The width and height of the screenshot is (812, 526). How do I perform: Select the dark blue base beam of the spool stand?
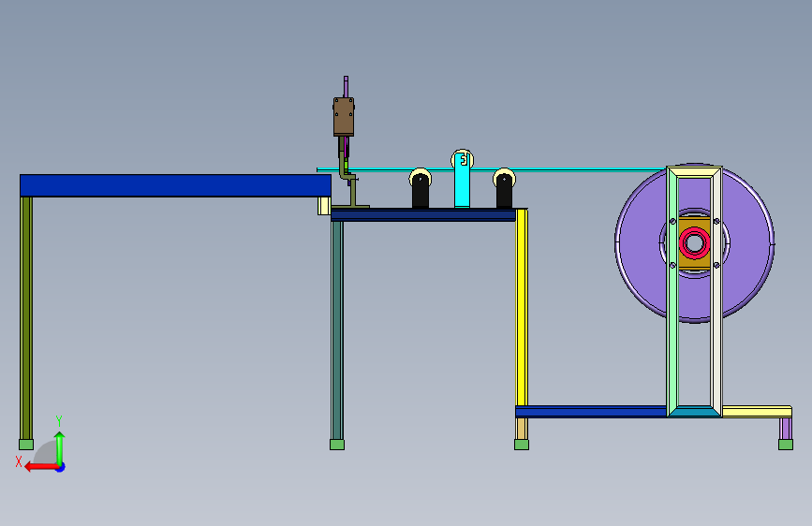point(591,412)
